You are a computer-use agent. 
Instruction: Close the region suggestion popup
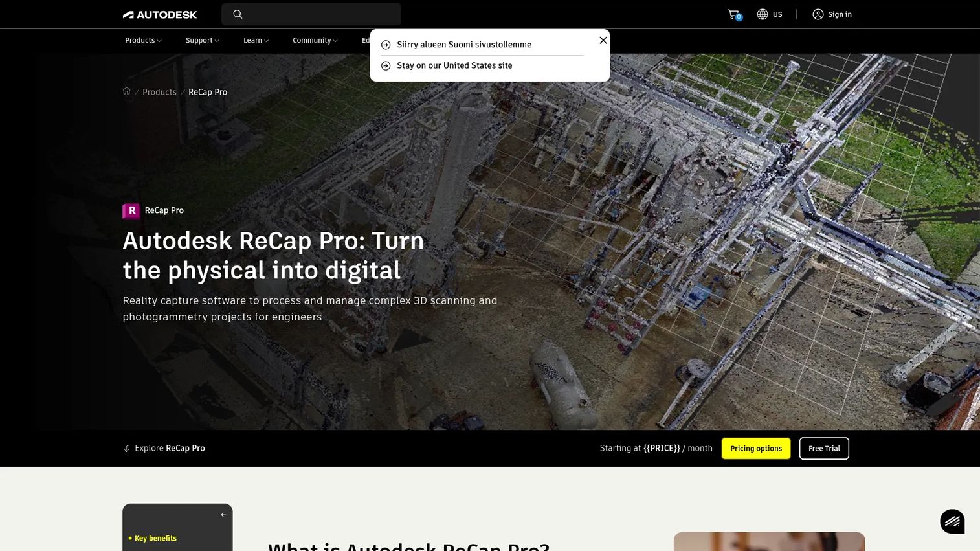pyautogui.click(x=603, y=40)
